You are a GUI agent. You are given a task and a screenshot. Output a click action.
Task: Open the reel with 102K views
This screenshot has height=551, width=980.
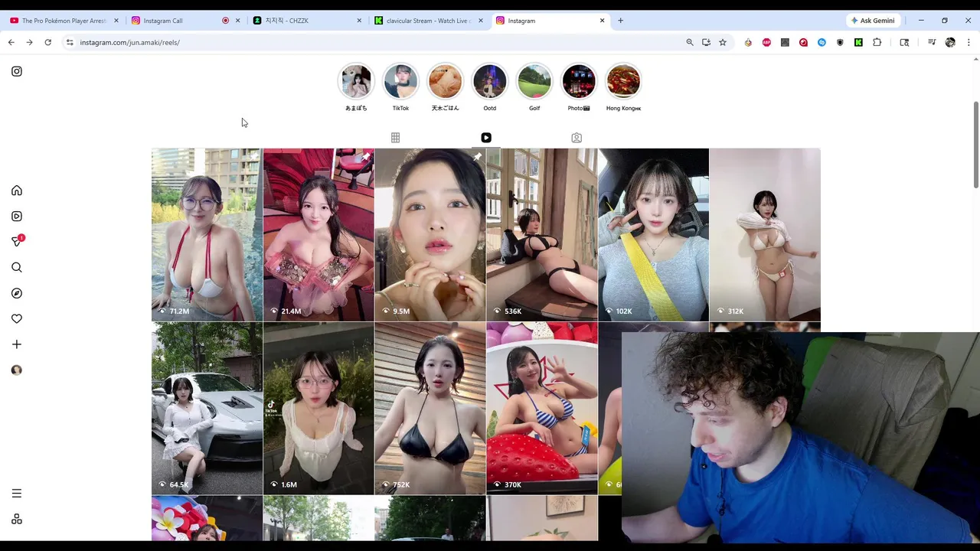coord(653,234)
